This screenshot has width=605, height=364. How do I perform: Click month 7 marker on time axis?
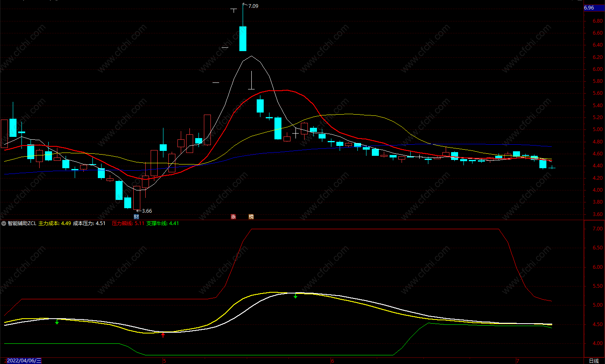pos(518,361)
